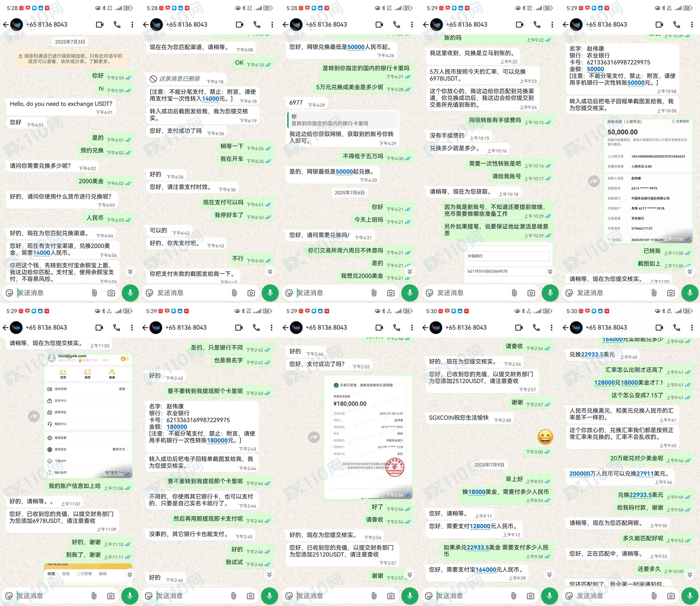The height and width of the screenshot is (606, 700).
Task: Open three-dot menu in chat with 这条消息已删除
Action: point(272,25)
